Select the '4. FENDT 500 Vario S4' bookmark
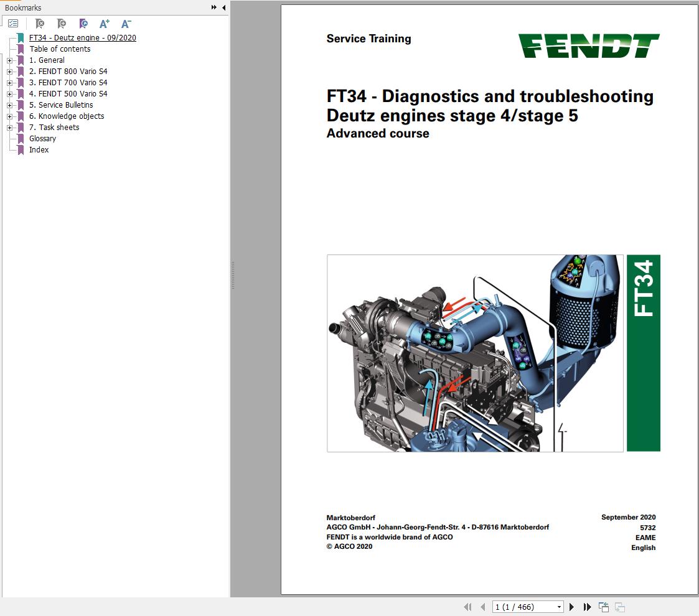 point(68,93)
